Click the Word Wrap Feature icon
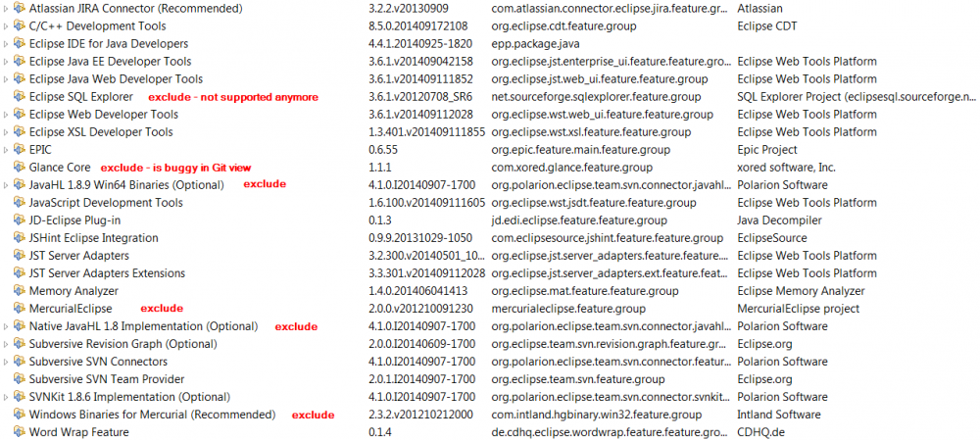 click(x=20, y=432)
